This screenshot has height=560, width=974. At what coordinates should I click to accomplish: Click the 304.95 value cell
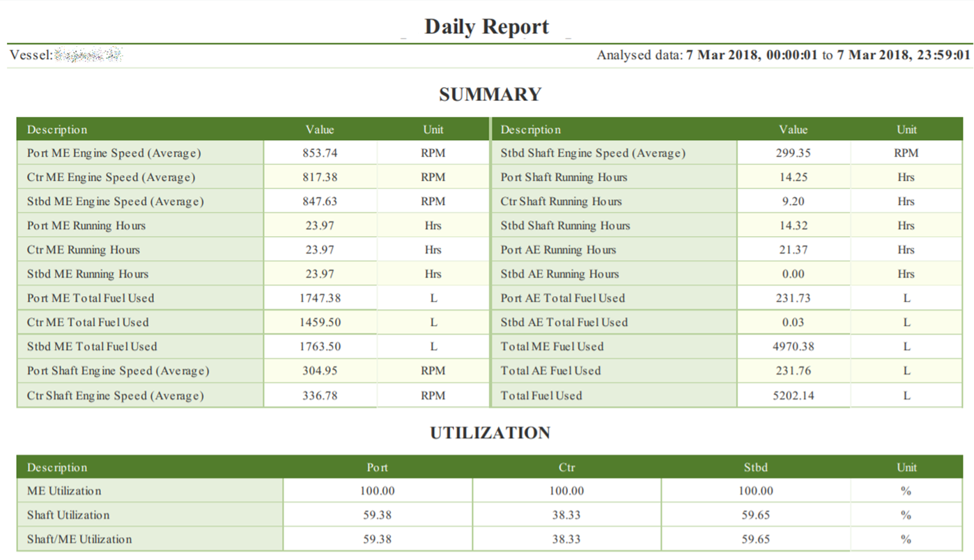pyautogui.click(x=320, y=371)
